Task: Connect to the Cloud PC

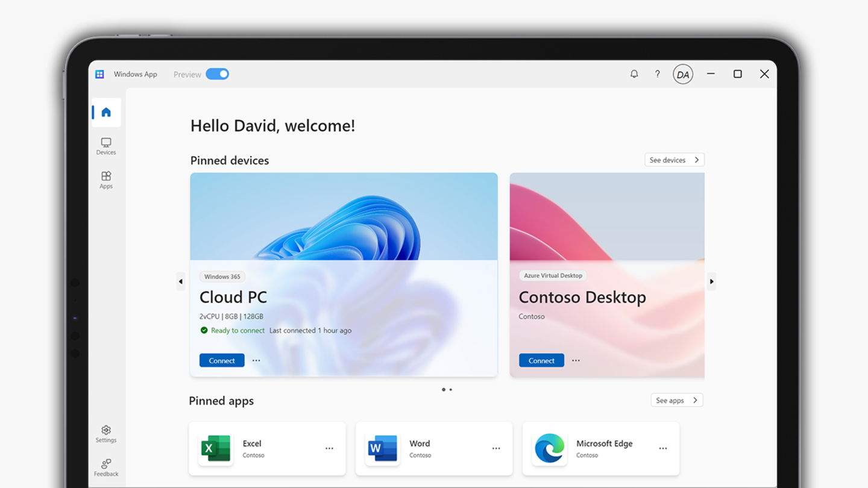Action: pyautogui.click(x=222, y=360)
